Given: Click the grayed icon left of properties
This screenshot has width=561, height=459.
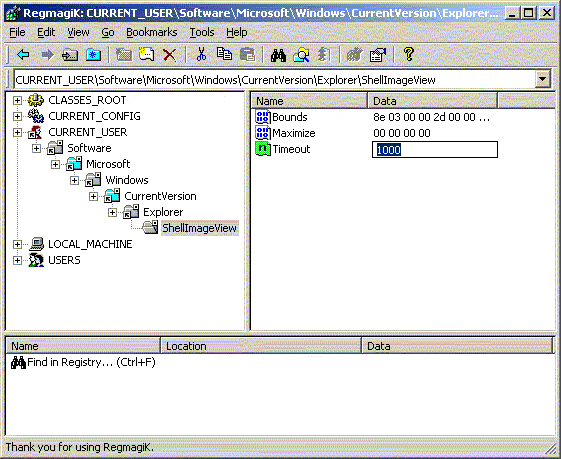Looking at the screenshot, I should pos(355,55).
